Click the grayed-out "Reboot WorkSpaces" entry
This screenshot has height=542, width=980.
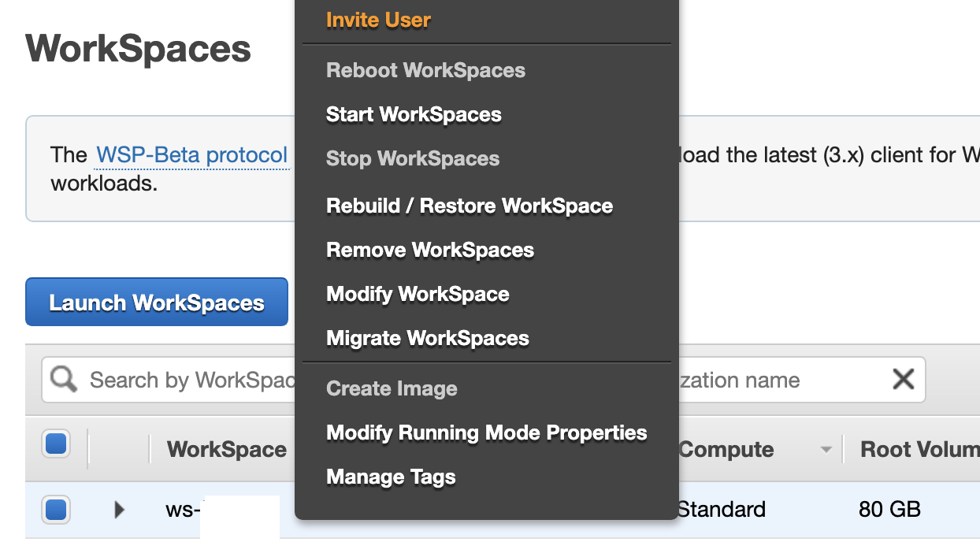click(425, 70)
